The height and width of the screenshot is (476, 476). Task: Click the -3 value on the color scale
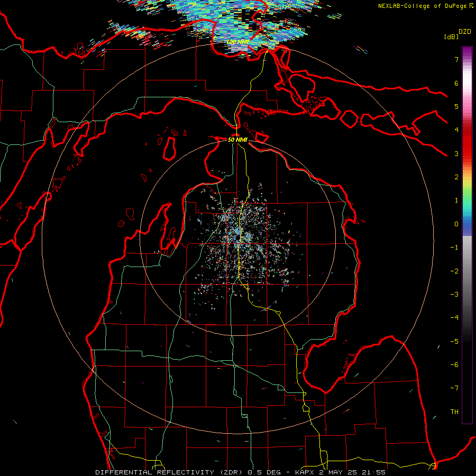(x=454, y=295)
